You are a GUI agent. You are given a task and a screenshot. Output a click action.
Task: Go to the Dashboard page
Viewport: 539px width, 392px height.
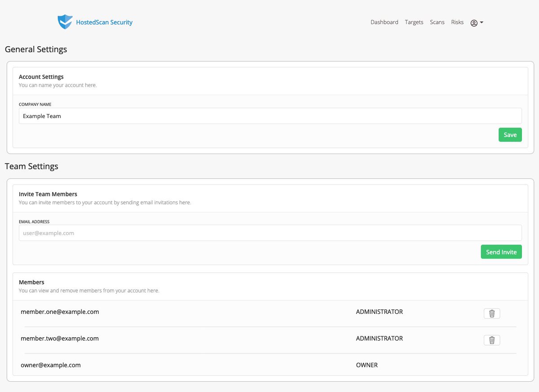[x=384, y=22]
